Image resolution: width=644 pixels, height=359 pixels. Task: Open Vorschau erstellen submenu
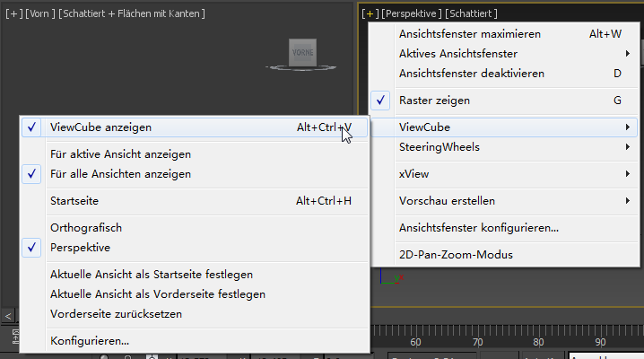(447, 201)
